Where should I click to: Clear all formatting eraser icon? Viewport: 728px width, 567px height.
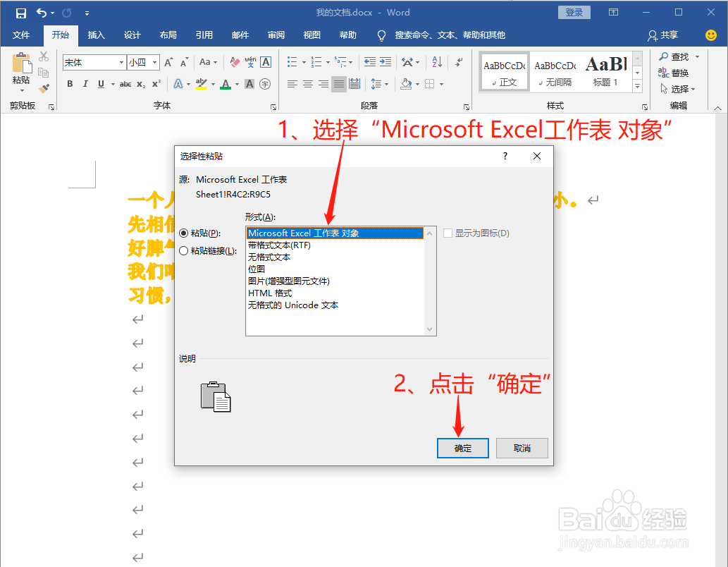coord(235,62)
